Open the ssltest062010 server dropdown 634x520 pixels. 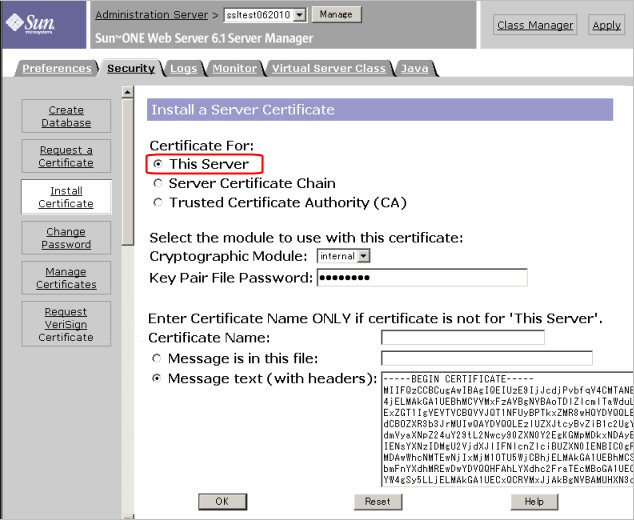tap(265, 15)
